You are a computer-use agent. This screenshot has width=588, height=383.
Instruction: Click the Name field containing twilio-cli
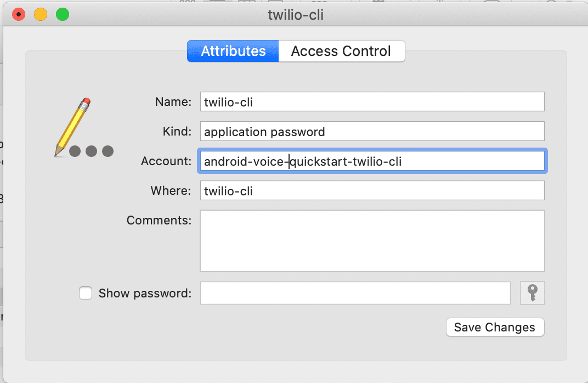(x=372, y=102)
